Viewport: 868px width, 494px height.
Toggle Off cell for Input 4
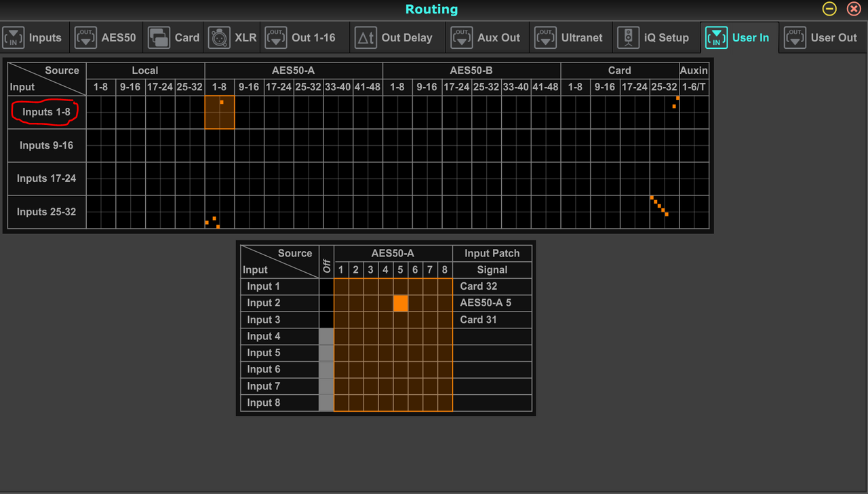(x=326, y=337)
